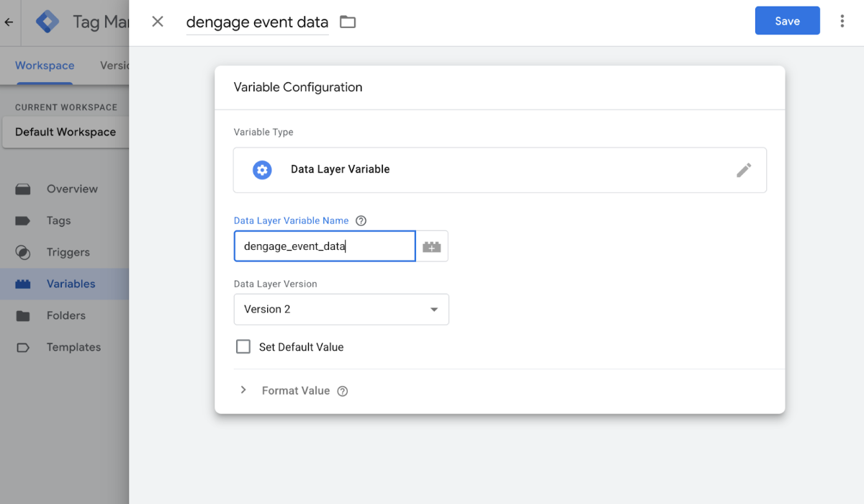Close the variable editor panel
The height and width of the screenshot is (504, 864).
(158, 22)
